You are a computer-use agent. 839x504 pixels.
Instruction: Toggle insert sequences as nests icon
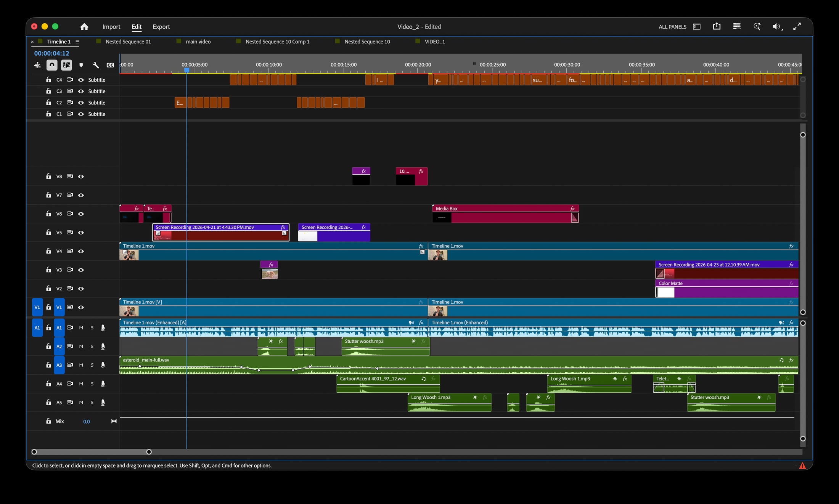click(x=37, y=65)
